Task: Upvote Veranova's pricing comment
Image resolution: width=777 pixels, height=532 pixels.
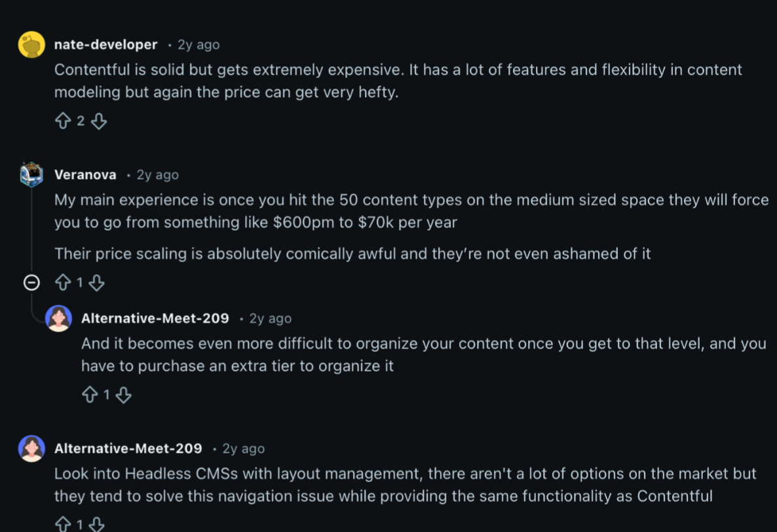Action: [63, 283]
